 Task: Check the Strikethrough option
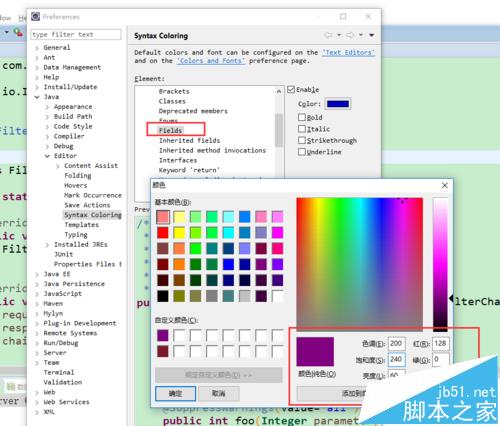[x=302, y=140]
